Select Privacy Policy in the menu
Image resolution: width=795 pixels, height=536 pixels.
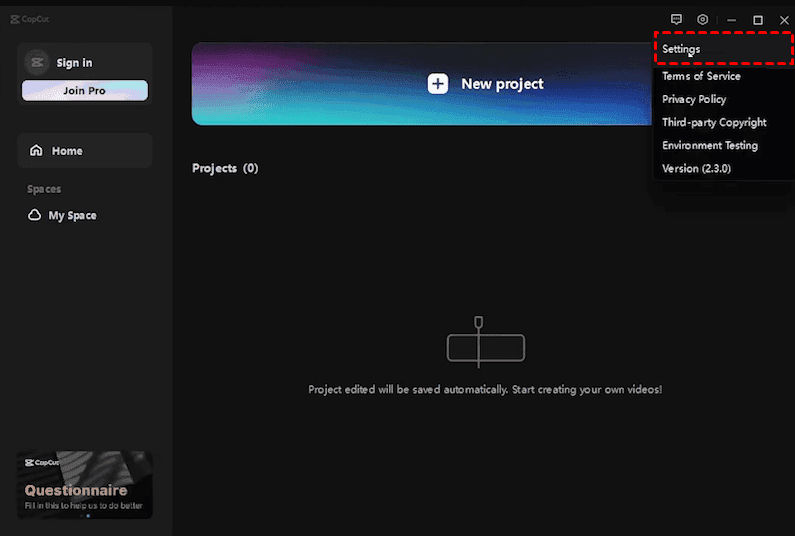click(694, 99)
